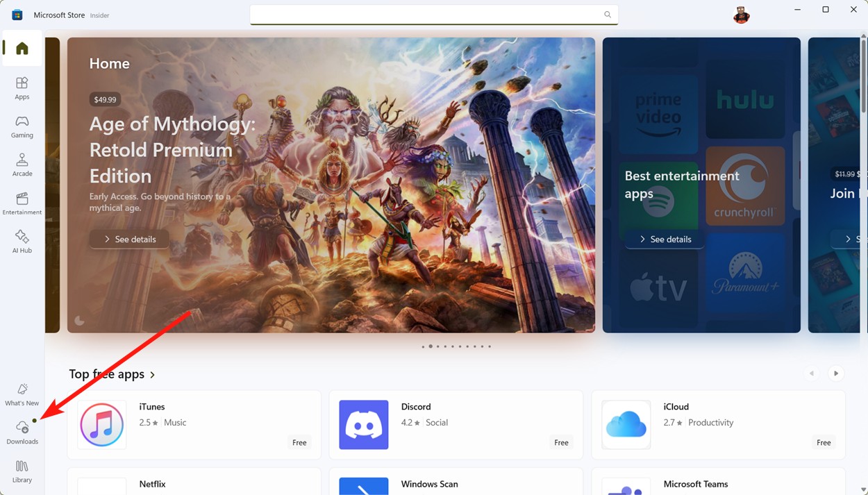
Task: Open the Arcade section
Action: point(22,165)
